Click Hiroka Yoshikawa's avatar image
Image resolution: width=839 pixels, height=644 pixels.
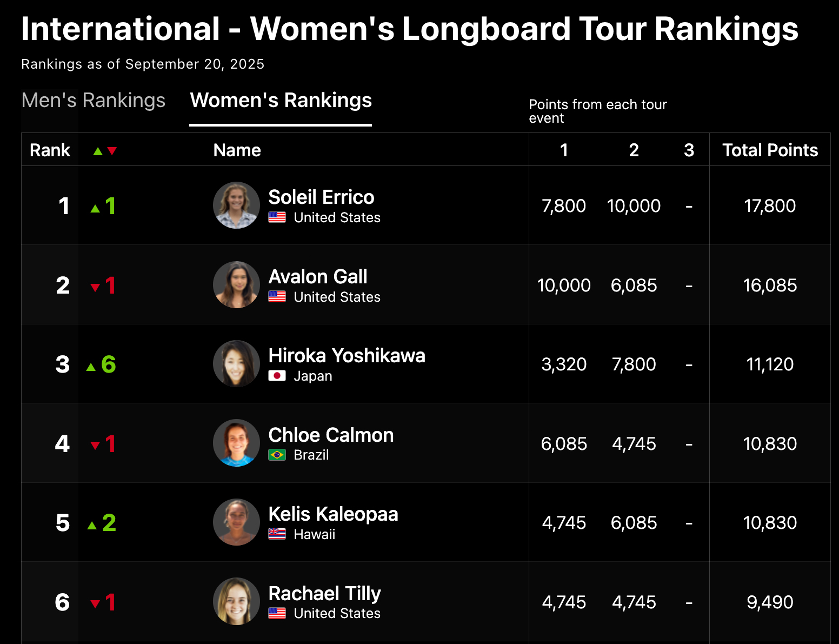pyautogui.click(x=237, y=364)
